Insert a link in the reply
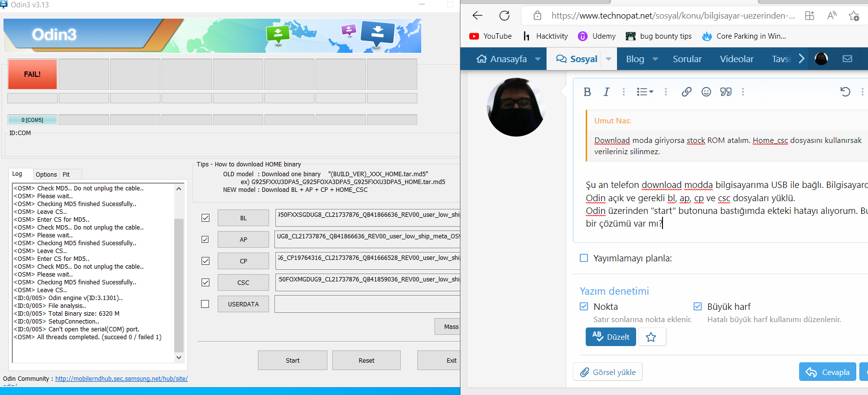868x395 pixels. [x=686, y=92]
